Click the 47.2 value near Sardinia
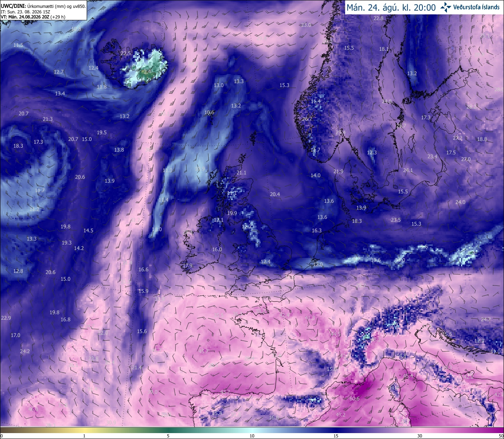Image resolution: width=504 pixels, height=439 pixels. coord(341,415)
